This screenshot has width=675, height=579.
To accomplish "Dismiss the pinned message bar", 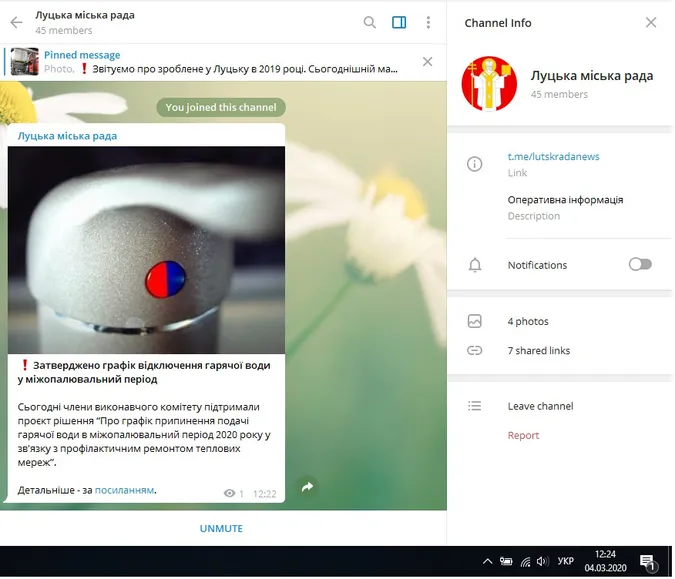I will (427, 62).
